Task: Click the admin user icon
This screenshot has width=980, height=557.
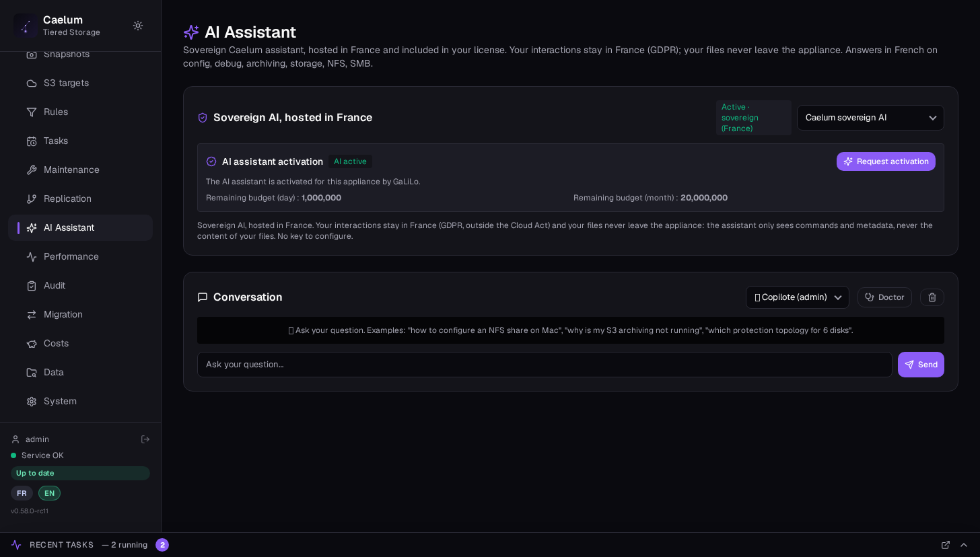Action: [x=15, y=439]
